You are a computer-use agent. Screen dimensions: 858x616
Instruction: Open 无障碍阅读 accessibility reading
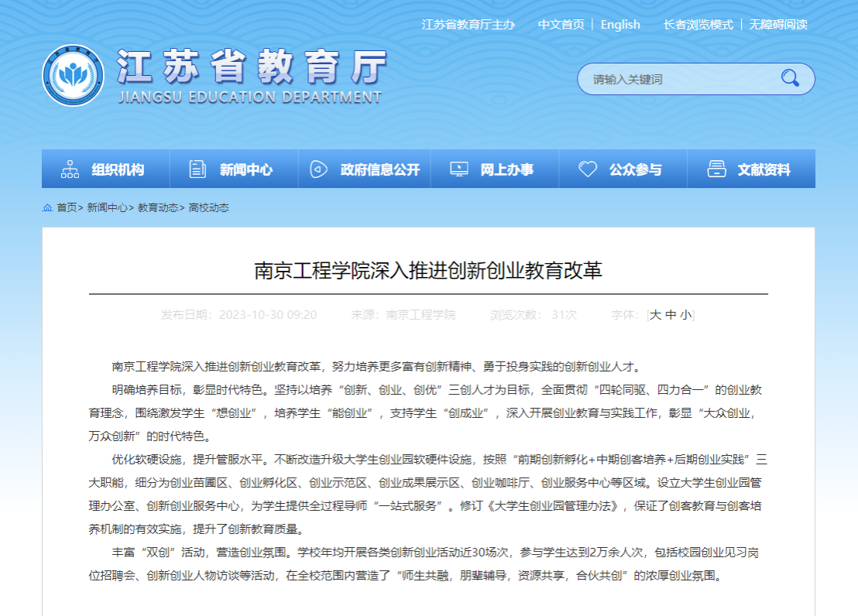click(778, 25)
